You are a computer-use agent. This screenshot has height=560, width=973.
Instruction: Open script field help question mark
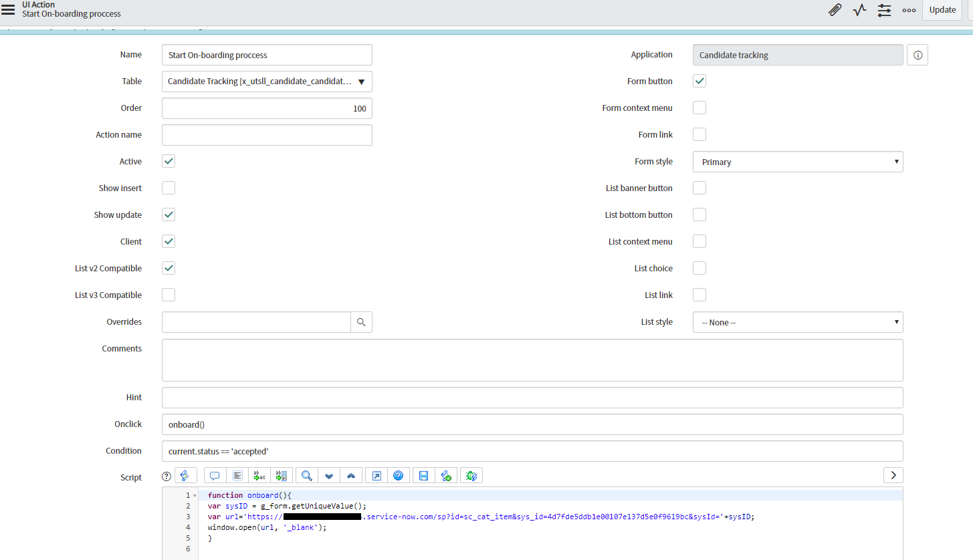click(167, 476)
